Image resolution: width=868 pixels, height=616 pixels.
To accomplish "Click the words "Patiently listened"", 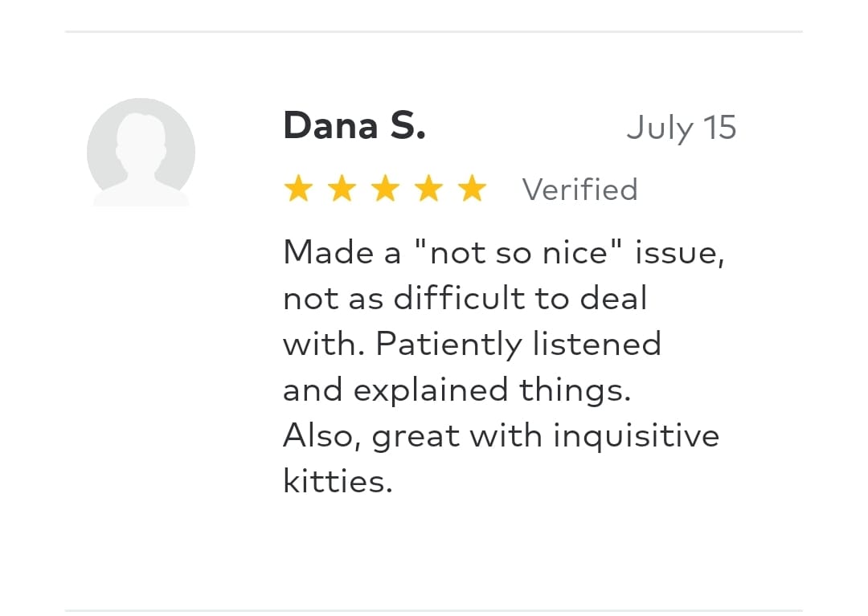I will click(518, 345).
